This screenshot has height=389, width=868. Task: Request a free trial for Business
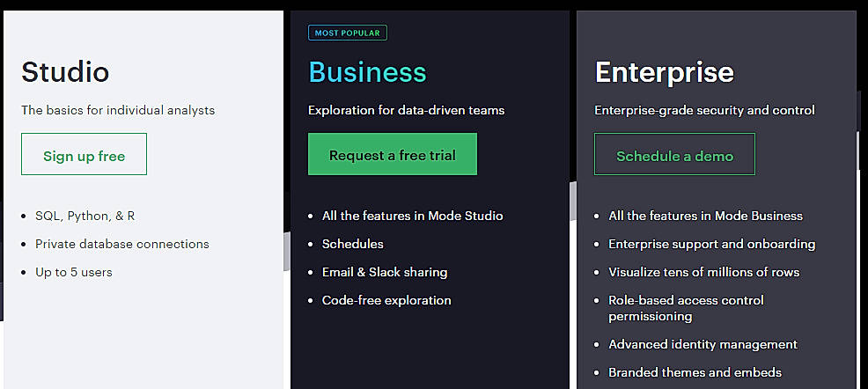(393, 154)
